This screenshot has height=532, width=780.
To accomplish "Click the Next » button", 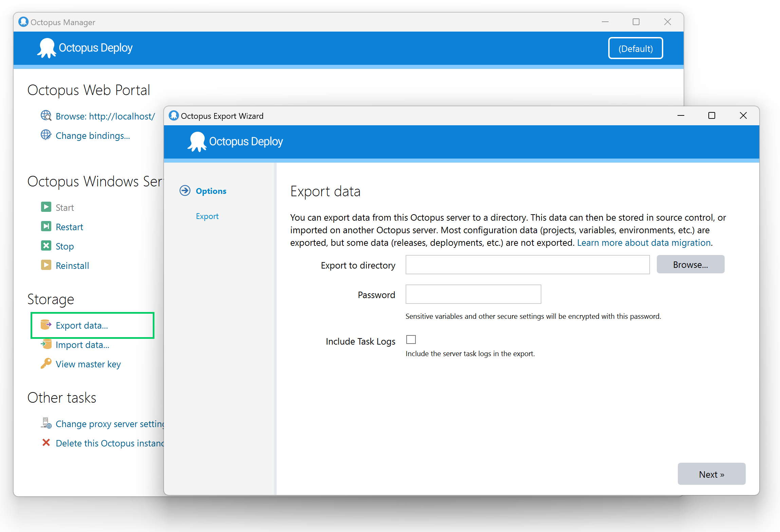I will (711, 474).
